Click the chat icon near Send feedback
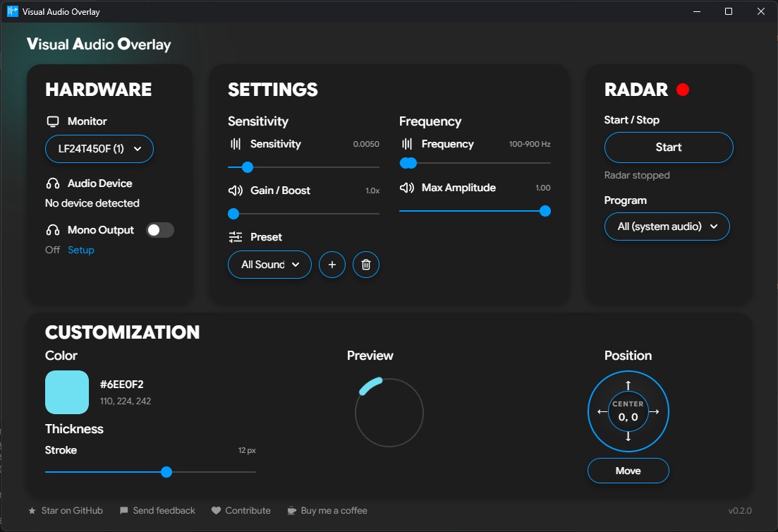This screenshot has width=778, height=532. (123, 511)
